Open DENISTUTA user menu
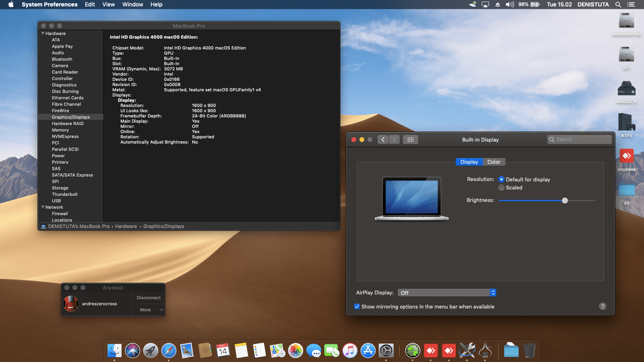This screenshot has width=644, height=362. point(593,4)
